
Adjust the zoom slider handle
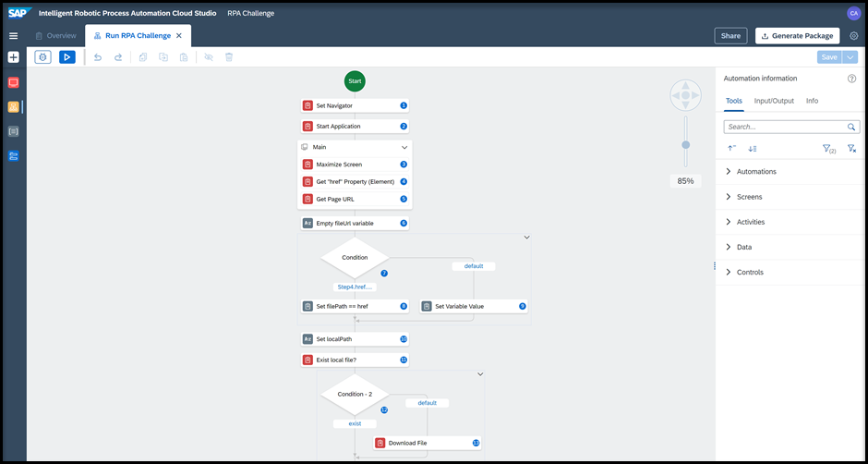tap(686, 145)
